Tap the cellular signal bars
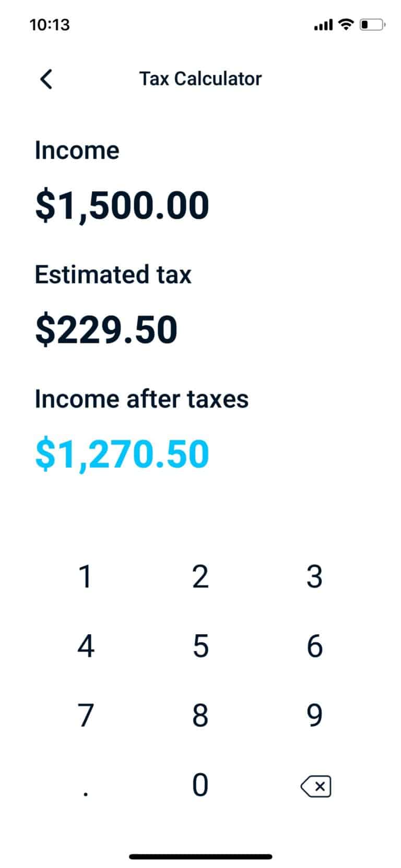Viewport: 401px width, 868px height. (324, 24)
